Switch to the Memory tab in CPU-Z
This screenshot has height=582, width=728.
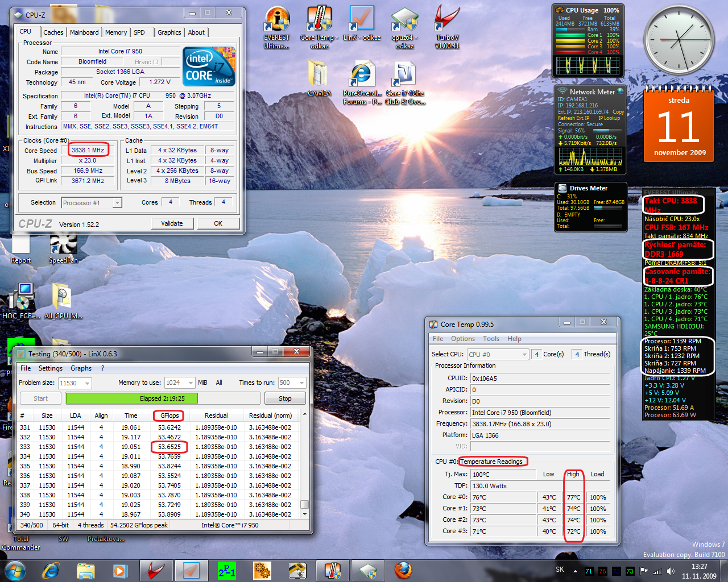click(116, 32)
